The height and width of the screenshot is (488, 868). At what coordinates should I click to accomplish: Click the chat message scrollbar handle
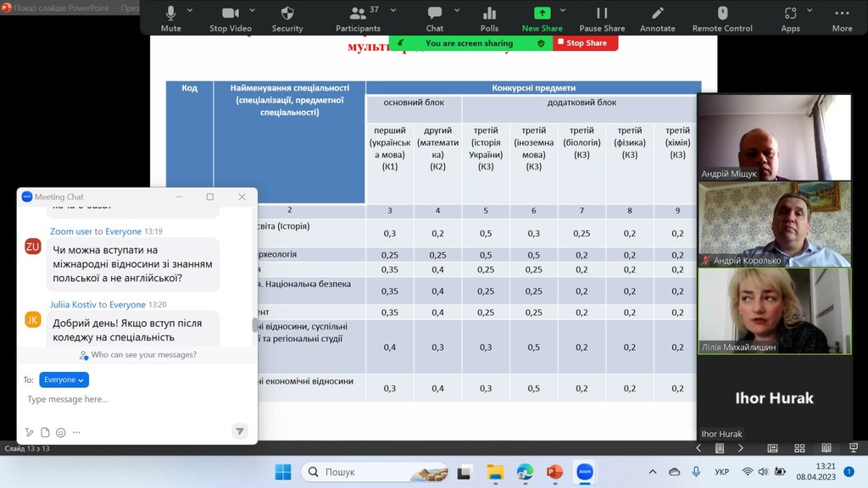254,325
